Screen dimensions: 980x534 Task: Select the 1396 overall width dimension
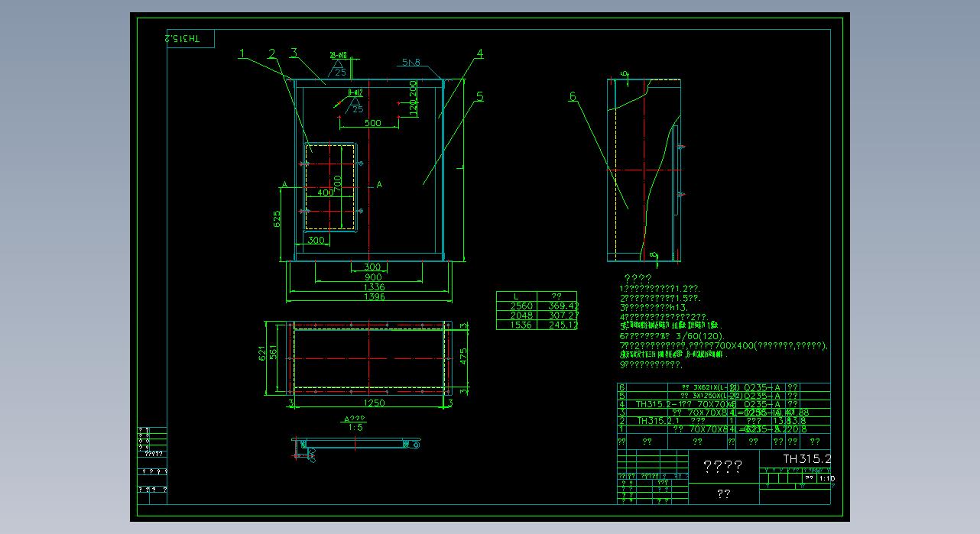pyautogui.click(x=375, y=297)
